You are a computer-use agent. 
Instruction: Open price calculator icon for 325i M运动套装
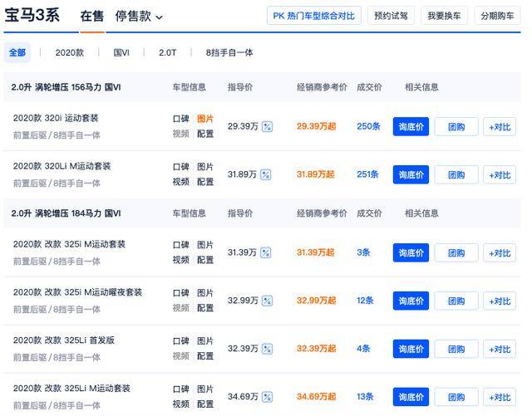point(265,253)
